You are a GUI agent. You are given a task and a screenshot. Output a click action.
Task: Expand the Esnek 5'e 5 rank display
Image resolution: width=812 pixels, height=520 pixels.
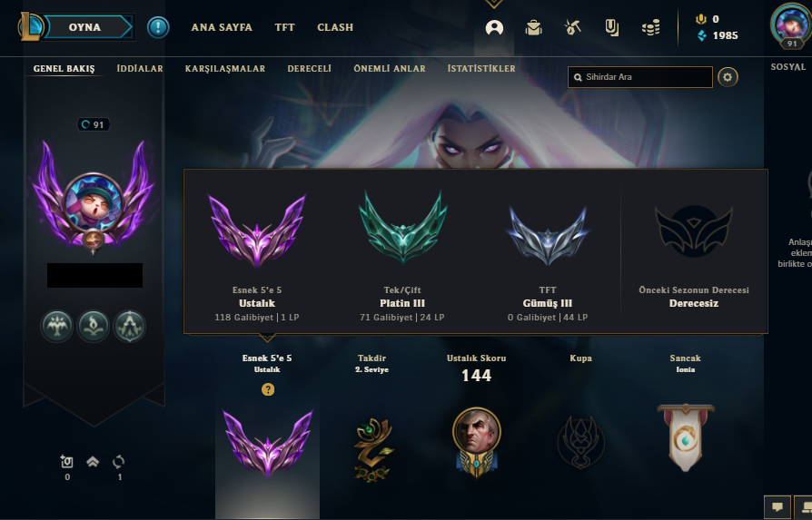[267, 442]
